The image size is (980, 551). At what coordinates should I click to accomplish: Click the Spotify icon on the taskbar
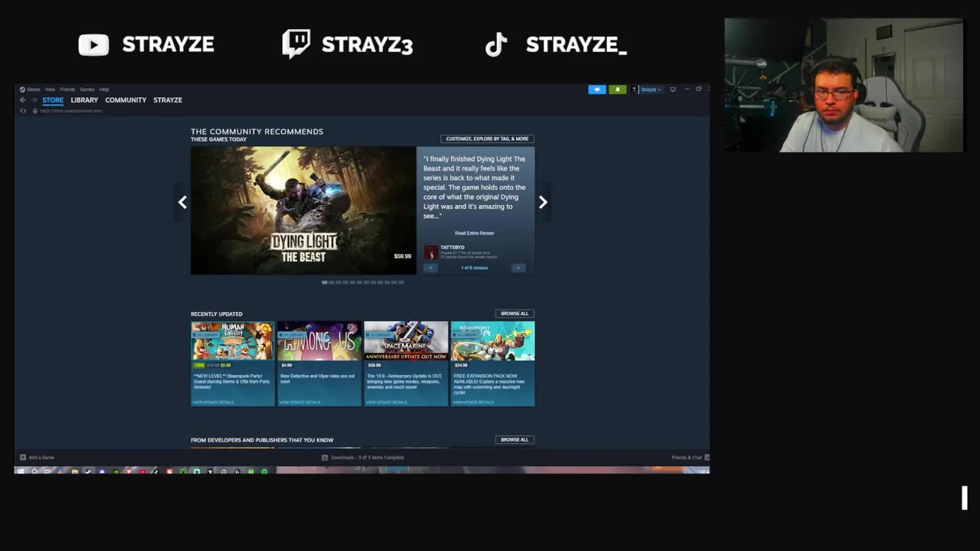tap(265, 471)
